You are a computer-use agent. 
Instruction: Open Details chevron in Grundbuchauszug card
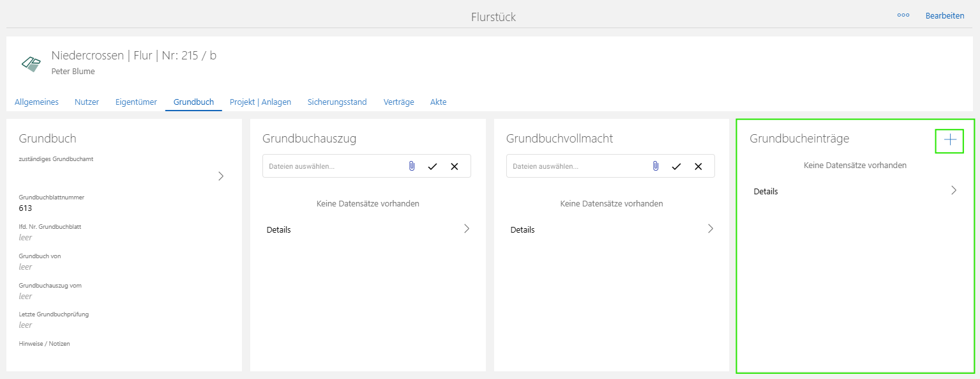point(467,229)
